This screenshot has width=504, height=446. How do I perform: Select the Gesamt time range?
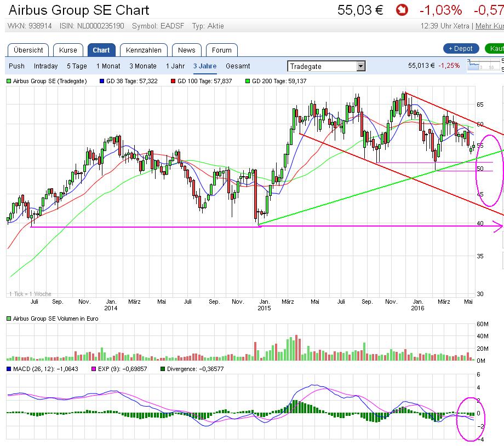click(x=238, y=66)
